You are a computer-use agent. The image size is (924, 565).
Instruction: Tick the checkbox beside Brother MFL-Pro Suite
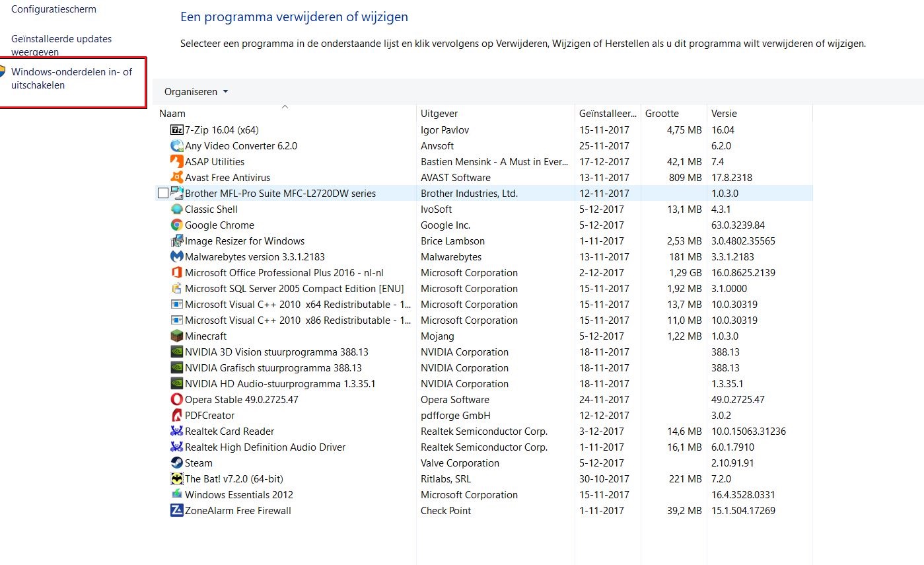pos(163,194)
